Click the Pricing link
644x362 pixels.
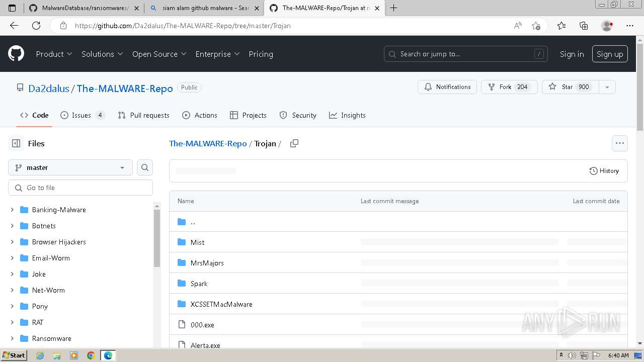261,54
